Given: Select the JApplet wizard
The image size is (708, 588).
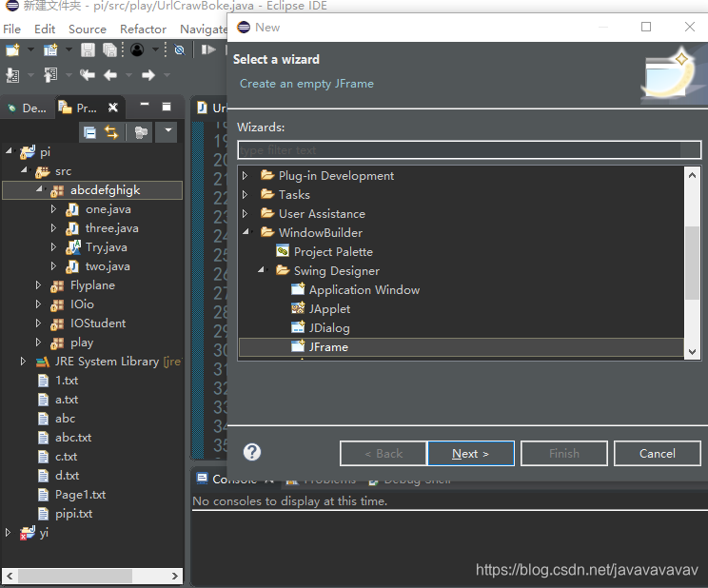Looking at the screenshot, I should tap(329, 309).
